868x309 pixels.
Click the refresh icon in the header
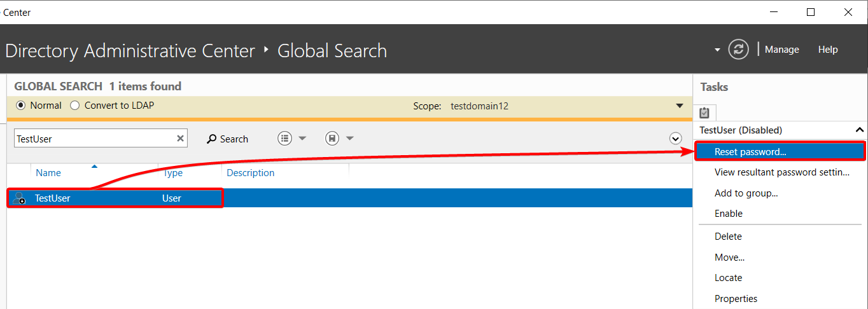[x=738, y=50]
